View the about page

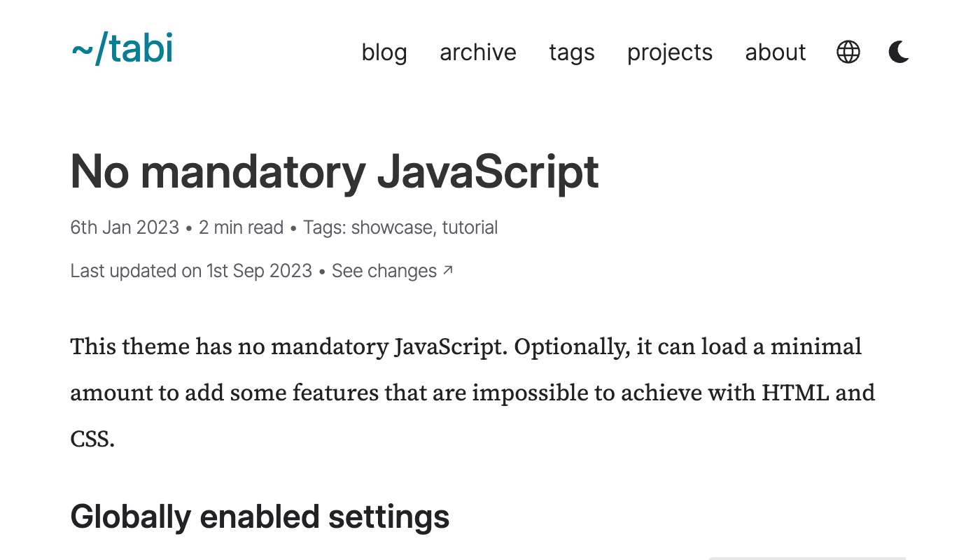(775, 52)
